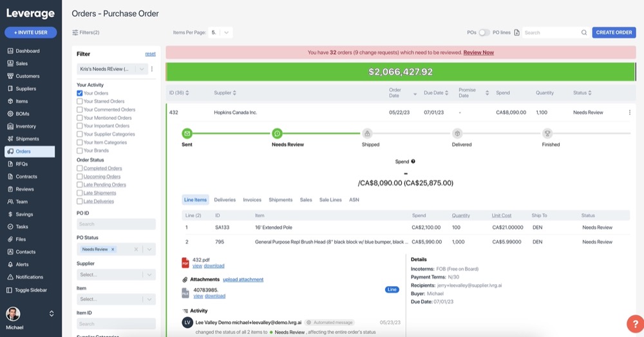
Task: Open Team section icon
Action: pos(10,202)
